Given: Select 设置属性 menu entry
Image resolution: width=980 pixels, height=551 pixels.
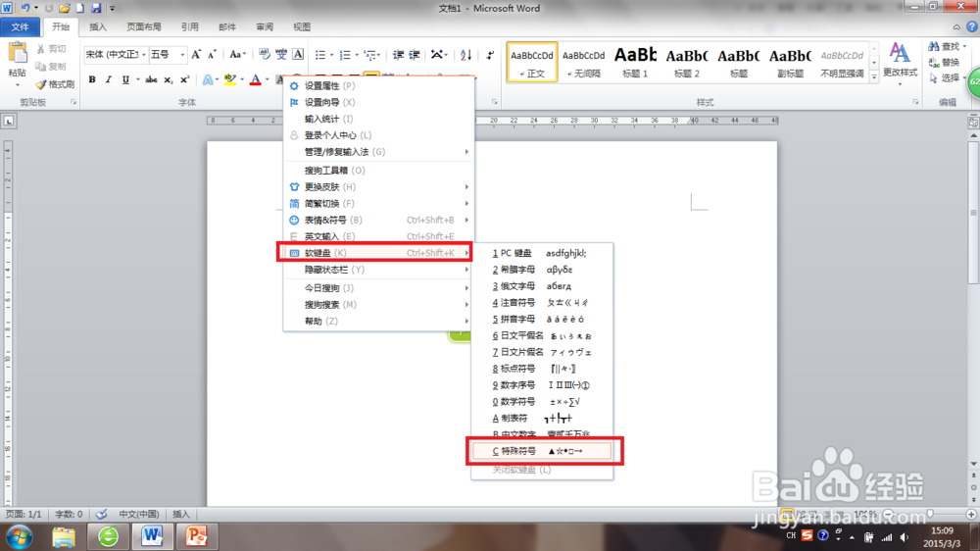Looking at the screenshot, I should [378, 85].
